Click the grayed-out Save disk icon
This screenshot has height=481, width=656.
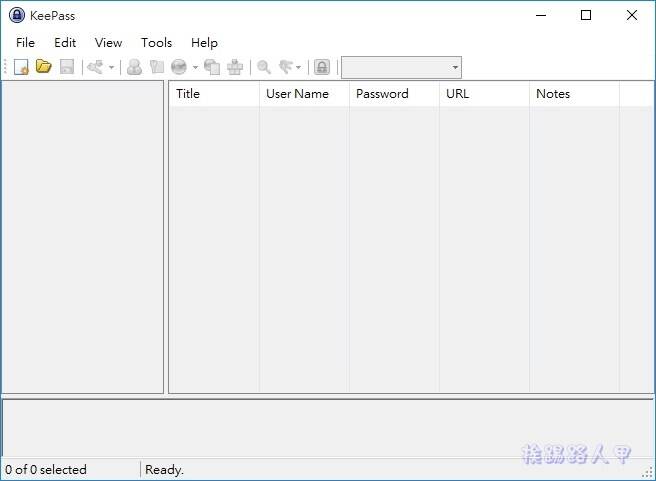click(67, 67)
